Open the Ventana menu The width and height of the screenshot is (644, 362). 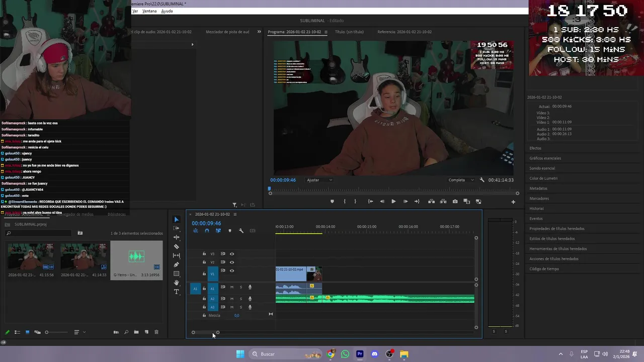[x=149, y=11]
